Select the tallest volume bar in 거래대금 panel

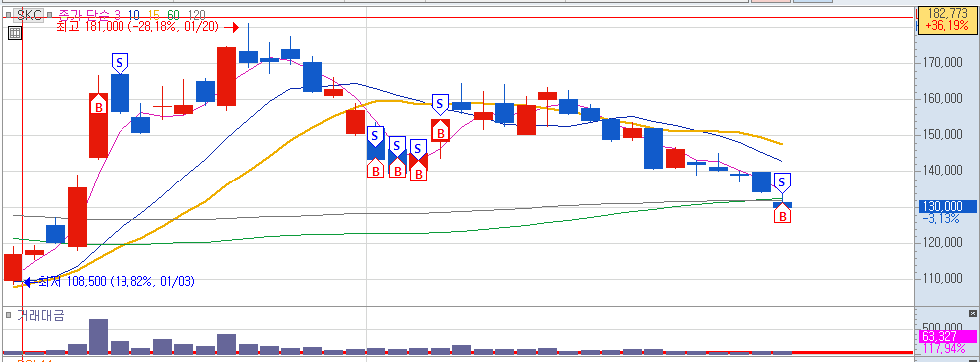99,336
